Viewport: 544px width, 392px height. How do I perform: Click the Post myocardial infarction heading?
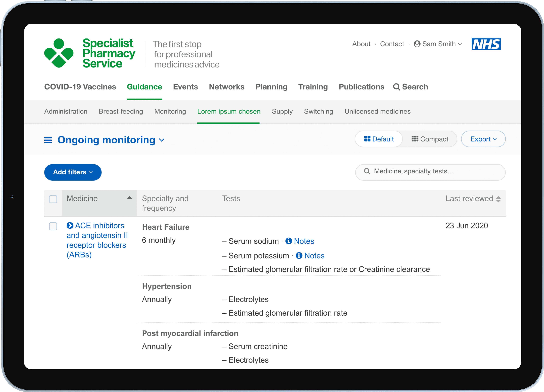coord(190,334)
